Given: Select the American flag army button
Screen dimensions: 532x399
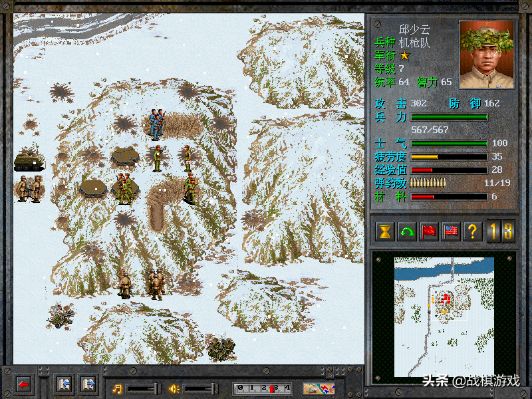Looking at the screenshot, I should (x=451, y=231).
